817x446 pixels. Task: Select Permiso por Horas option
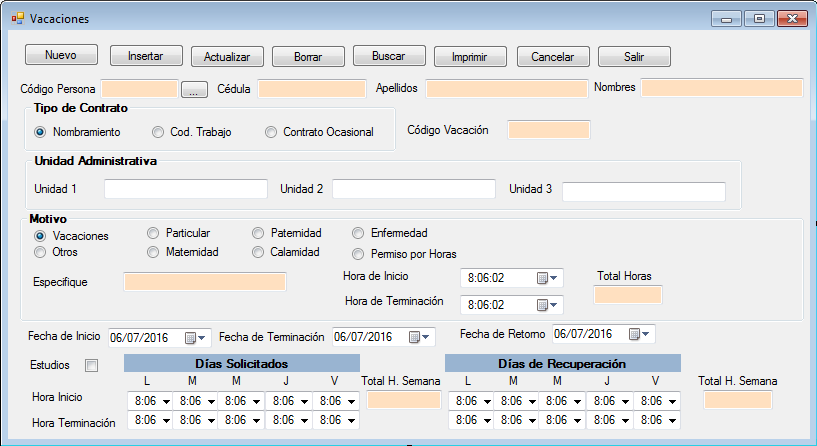tap(360, 254)
